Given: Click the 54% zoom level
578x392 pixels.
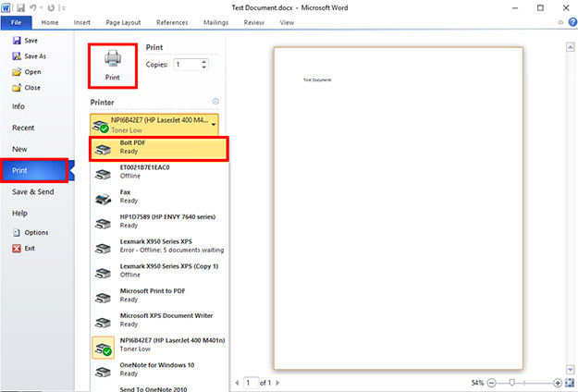Looking at the screenshot, I should tap(477, 383).
